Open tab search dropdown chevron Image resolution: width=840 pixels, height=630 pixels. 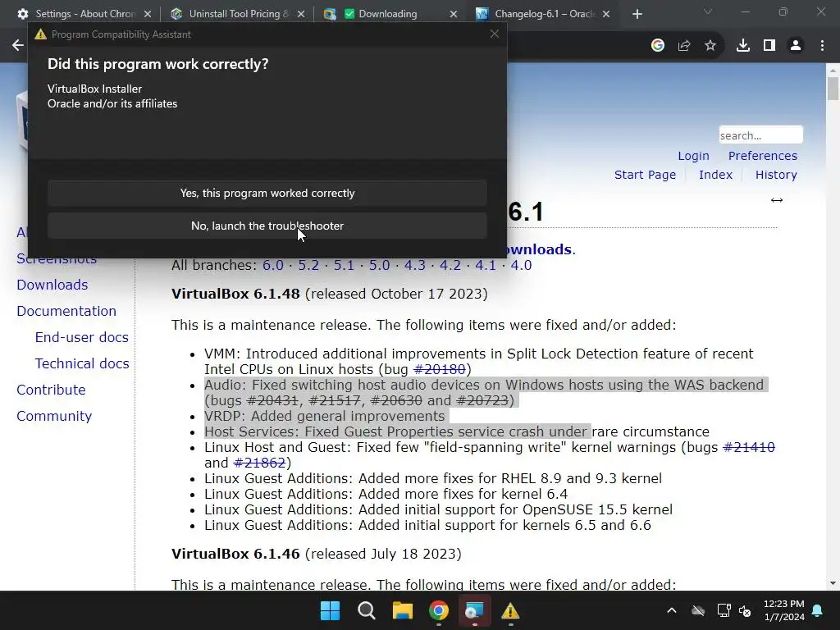pyautogui.click(x=707, y=11)
